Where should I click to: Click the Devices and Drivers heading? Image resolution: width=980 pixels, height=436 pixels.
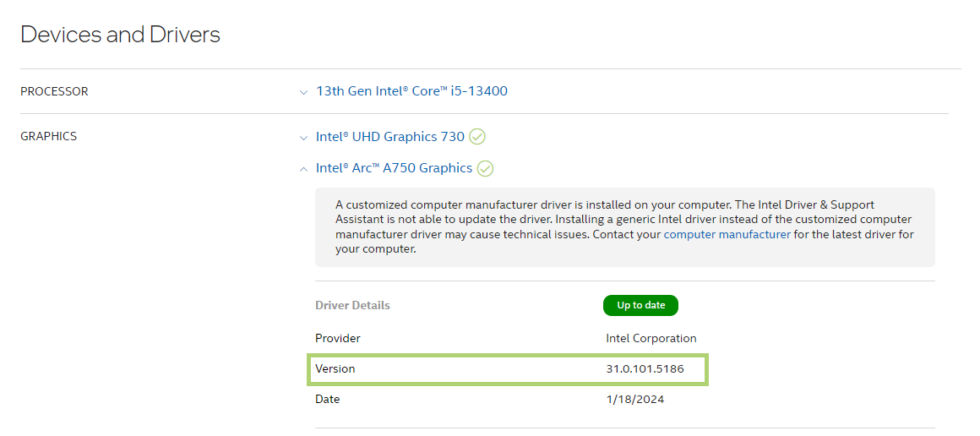click(120, 35)
